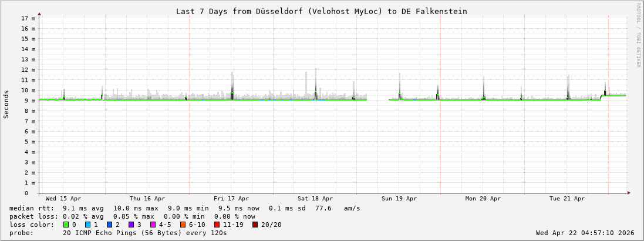The image size is (644, 241).
Task: Click the Sat 18 Apr axis label
Action: click(x=315, y=199)
